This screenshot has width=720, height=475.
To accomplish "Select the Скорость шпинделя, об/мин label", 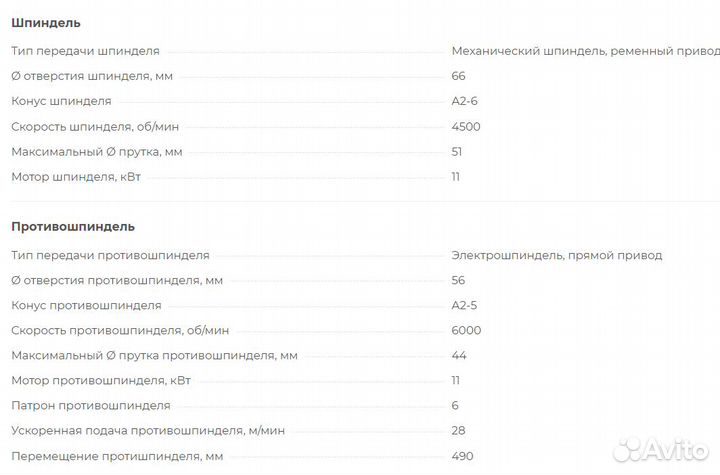I will pyautogui.click(x=95, y=126).
